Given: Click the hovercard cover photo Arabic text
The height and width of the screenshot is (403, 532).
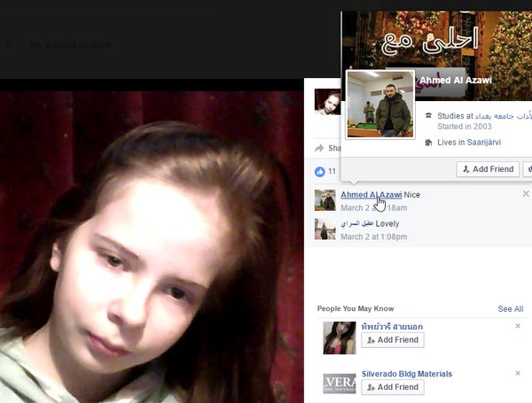Looking at the screenshot, I should tap(430, 42).
